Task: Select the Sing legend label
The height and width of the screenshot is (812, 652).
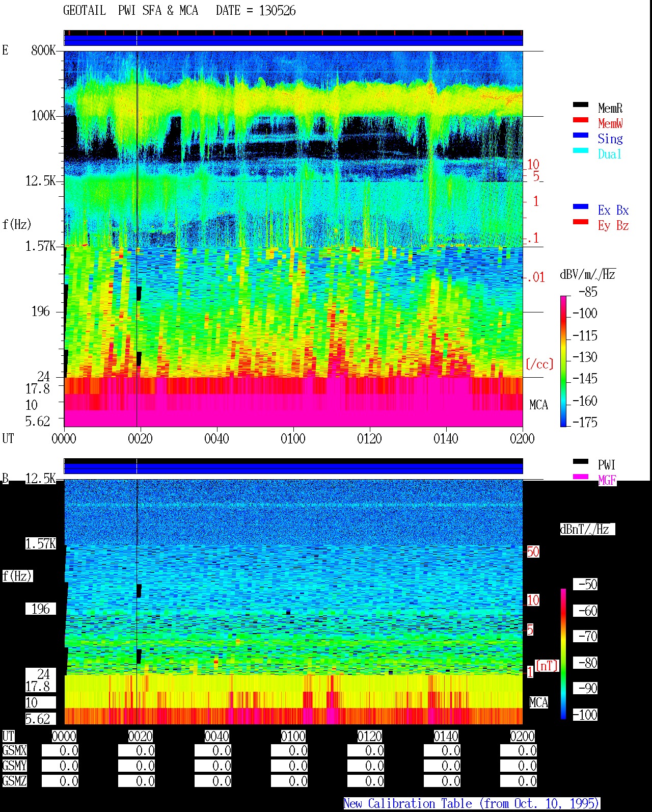Action: (x=610, y=139)
